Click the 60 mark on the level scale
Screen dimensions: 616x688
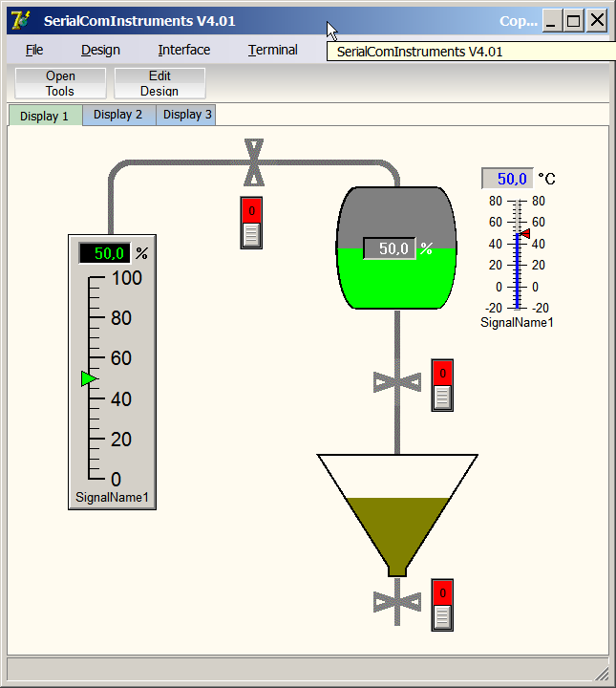click(121, 358)
